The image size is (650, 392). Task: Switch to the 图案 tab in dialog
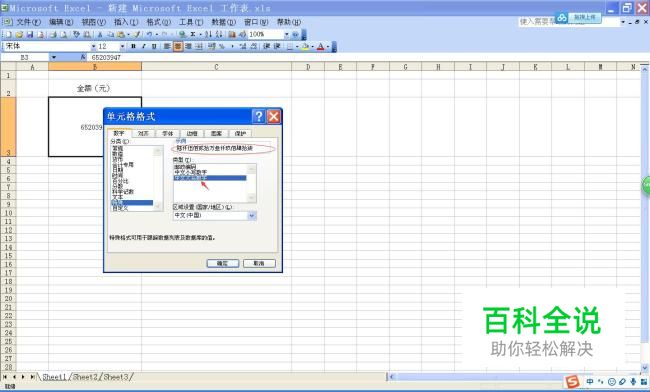[216, 133]
